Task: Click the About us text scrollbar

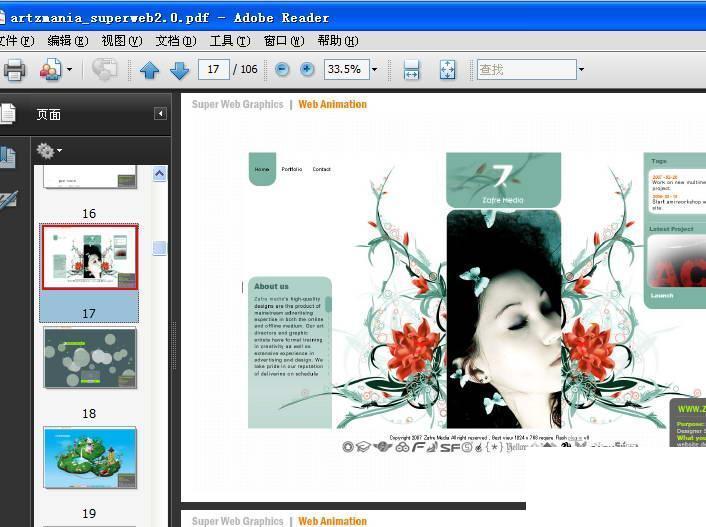Action: tap(328, 304)
